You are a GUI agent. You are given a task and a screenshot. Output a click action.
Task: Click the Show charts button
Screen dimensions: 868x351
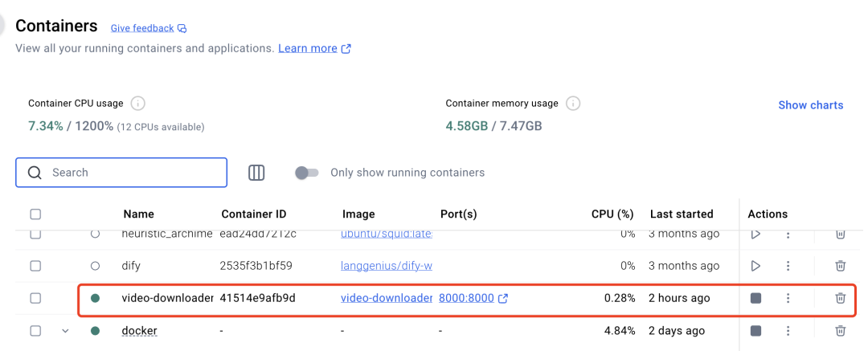tap(810, 105)
